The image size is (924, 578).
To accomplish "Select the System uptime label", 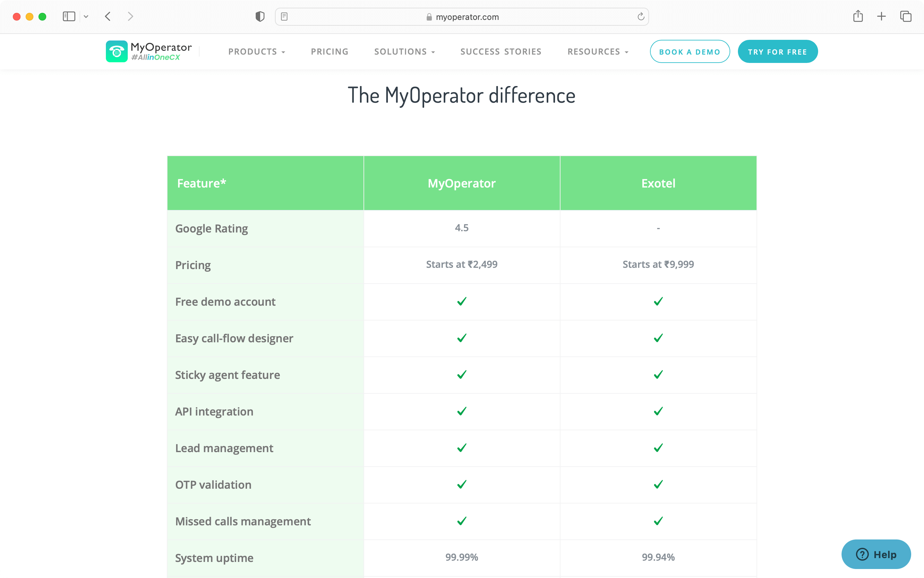I will 214,558.
